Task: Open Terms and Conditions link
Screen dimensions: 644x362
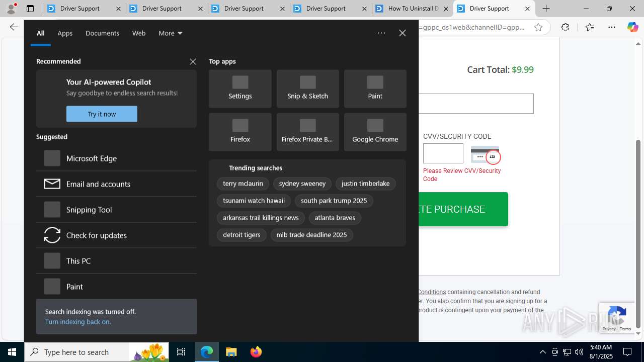Action: (432, 292)
